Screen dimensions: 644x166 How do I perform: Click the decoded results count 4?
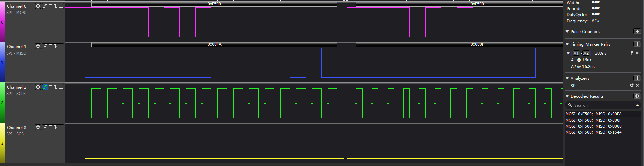(637, 105)
